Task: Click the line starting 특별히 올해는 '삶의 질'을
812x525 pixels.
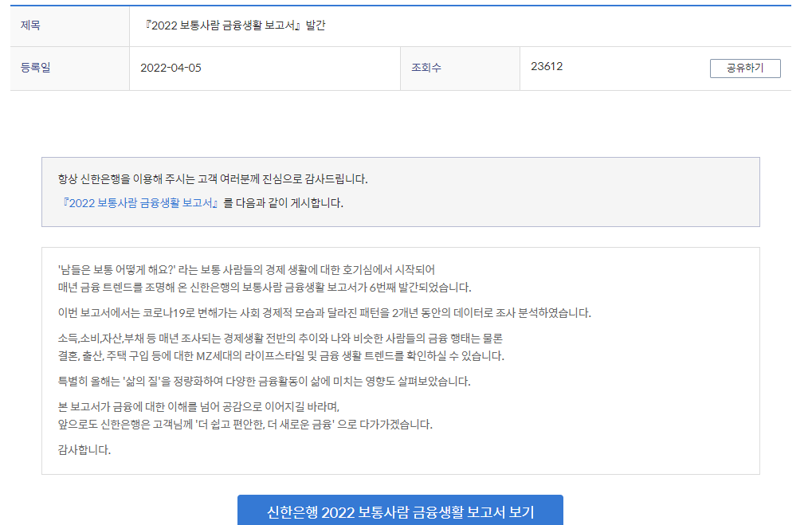Action: (x=264, y=381)
